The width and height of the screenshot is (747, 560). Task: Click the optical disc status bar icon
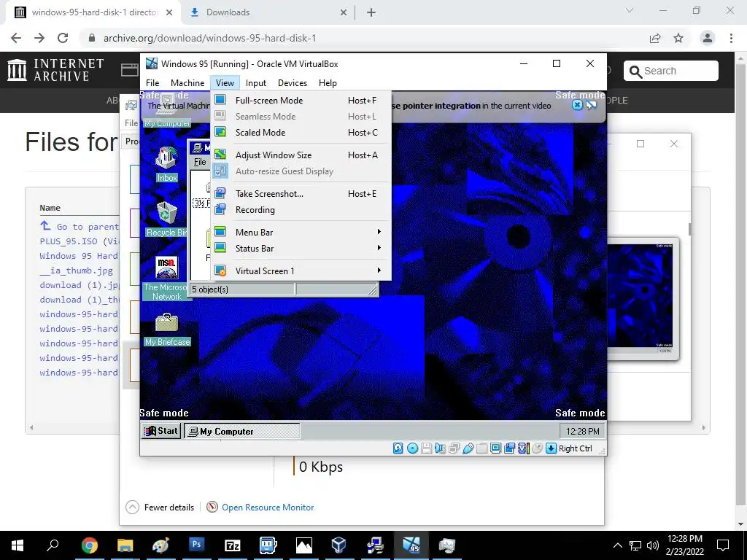coord(413,448)
